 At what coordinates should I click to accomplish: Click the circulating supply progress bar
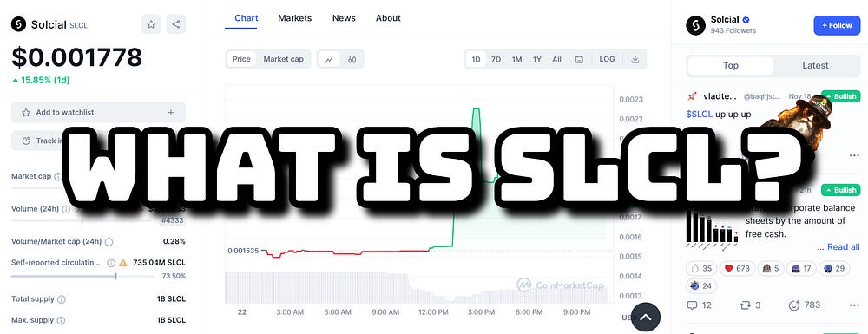coord(82,276)
